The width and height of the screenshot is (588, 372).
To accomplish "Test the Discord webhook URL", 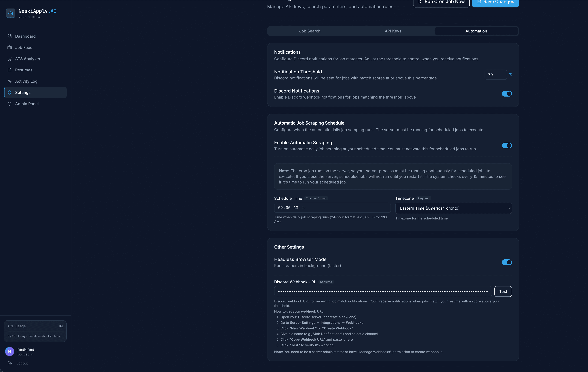I will pos(503,291).
